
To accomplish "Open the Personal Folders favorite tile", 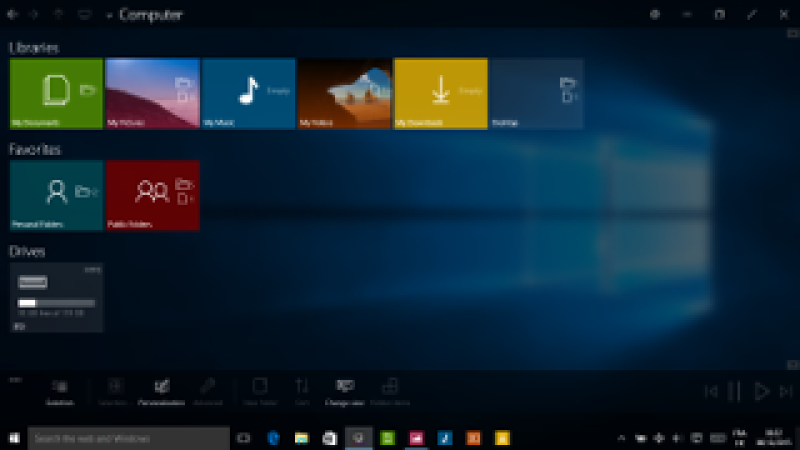I will 56,195.
